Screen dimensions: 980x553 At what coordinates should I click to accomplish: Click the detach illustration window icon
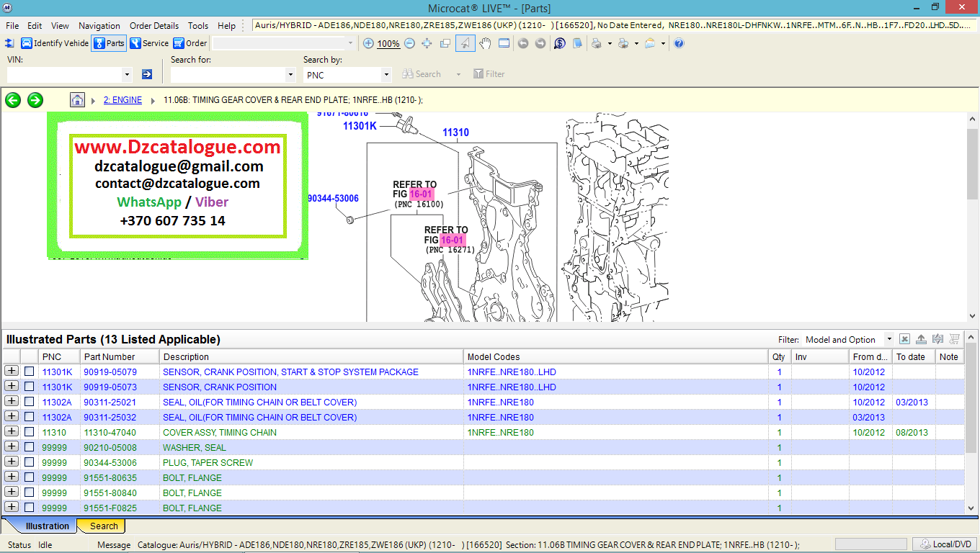point(445,43)
